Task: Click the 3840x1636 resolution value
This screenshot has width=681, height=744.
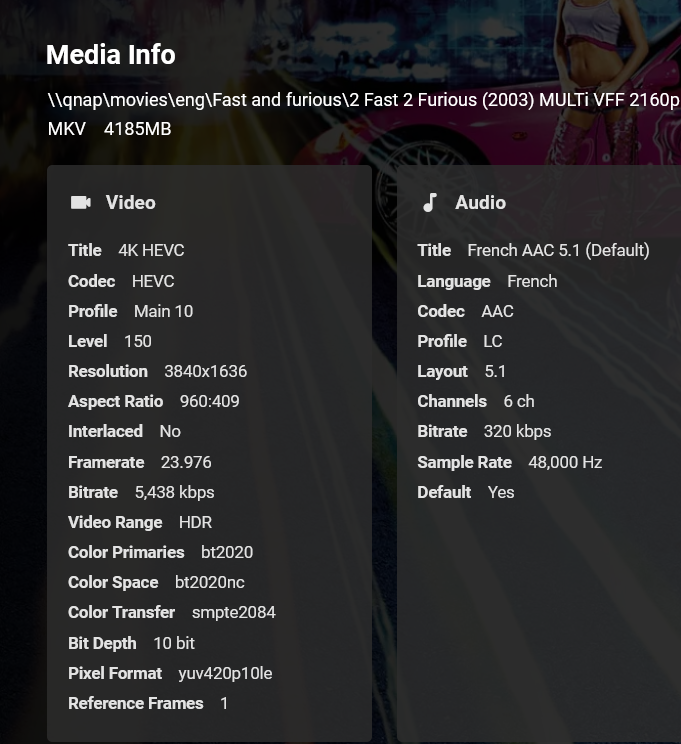Action: 205,371
